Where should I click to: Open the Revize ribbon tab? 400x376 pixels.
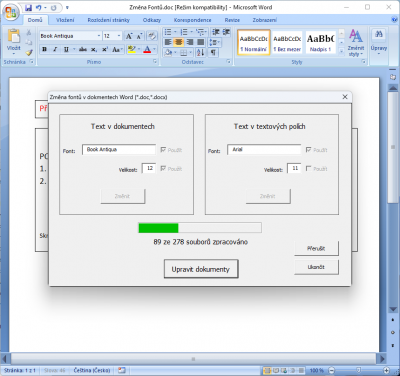[232, 20]
